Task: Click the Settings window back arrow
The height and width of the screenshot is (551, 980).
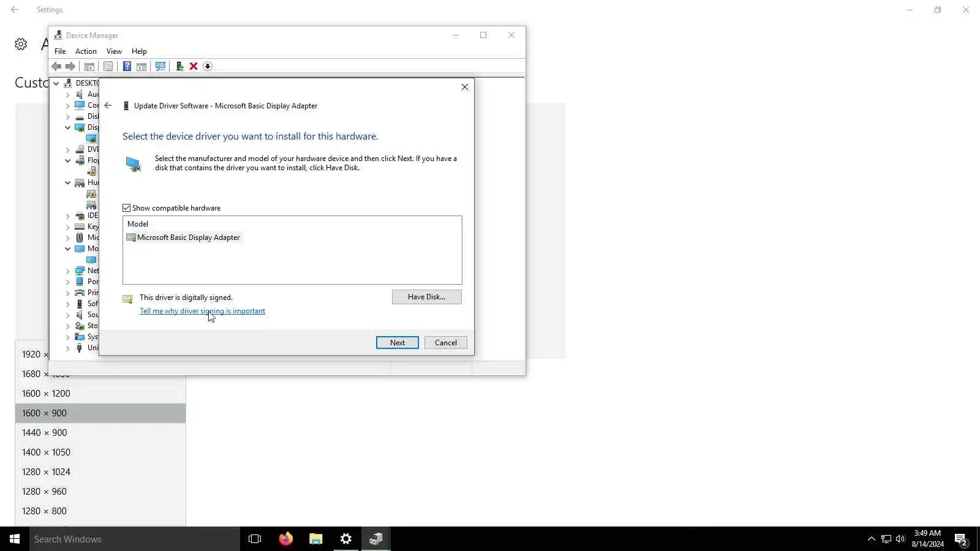Action: (15, 10)
